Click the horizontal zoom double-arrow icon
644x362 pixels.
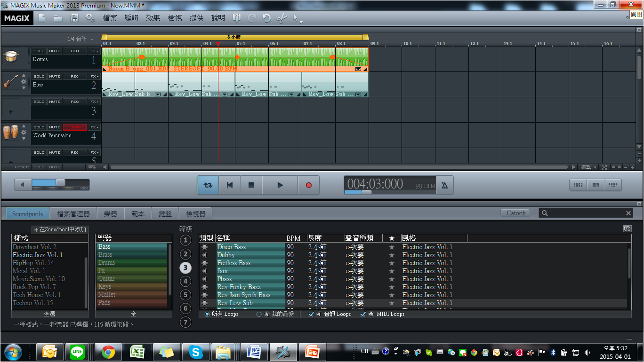pos(617,167)
